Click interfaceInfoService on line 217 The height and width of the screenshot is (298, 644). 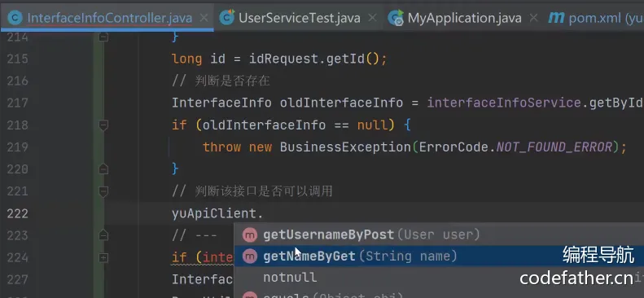[504, 103]
